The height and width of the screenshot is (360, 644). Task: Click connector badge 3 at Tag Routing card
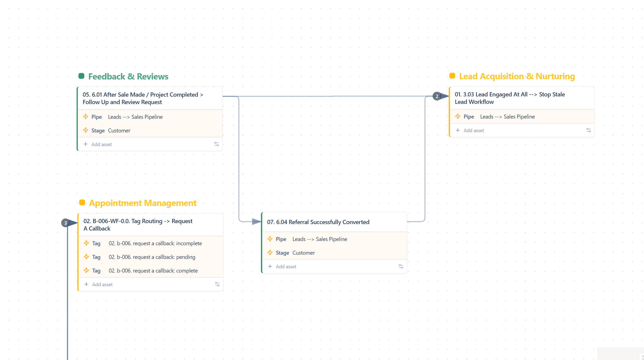65,223
